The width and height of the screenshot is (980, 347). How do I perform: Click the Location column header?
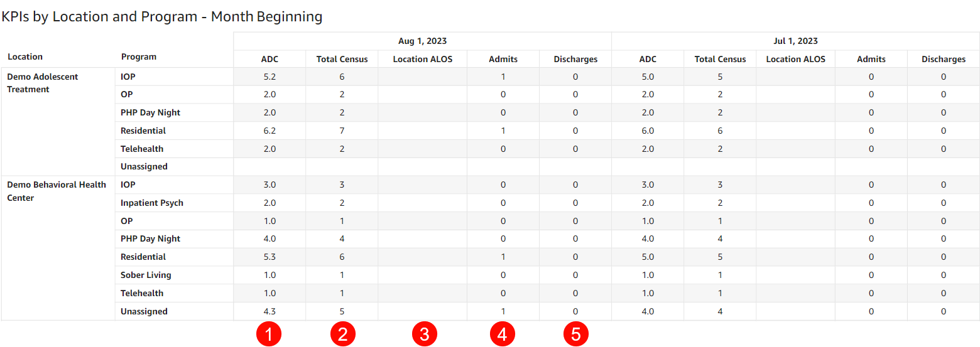pyautogui.click(x=25, y=56)
